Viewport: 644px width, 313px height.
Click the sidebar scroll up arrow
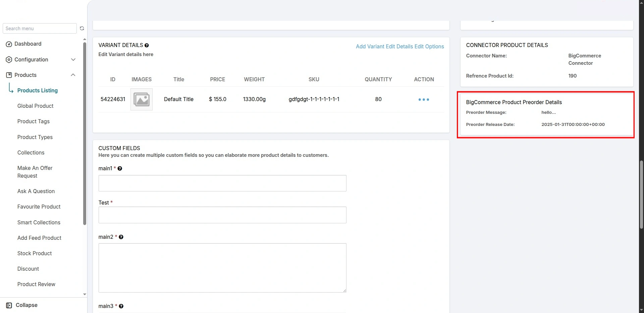[x=85, y=39]
